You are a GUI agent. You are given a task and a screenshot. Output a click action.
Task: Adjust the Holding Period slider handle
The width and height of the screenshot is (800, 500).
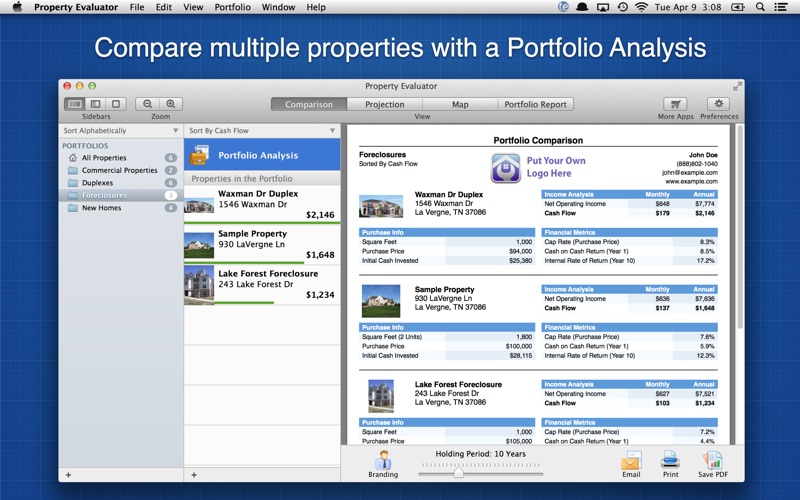[458, 473]
